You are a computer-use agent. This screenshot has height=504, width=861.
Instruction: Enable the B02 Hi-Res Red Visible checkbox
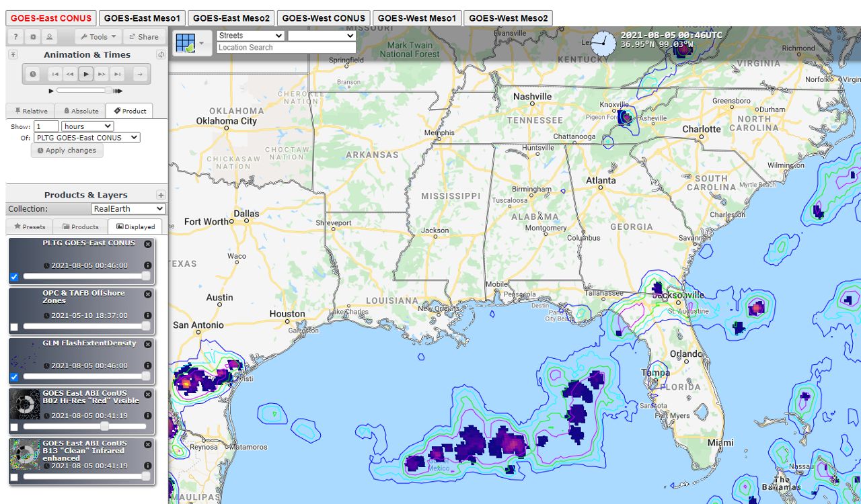point(14,427)
